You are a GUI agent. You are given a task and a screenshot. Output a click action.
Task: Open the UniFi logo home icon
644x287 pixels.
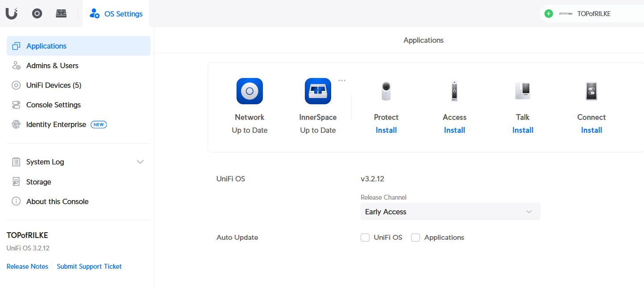(x=12, y=13)
